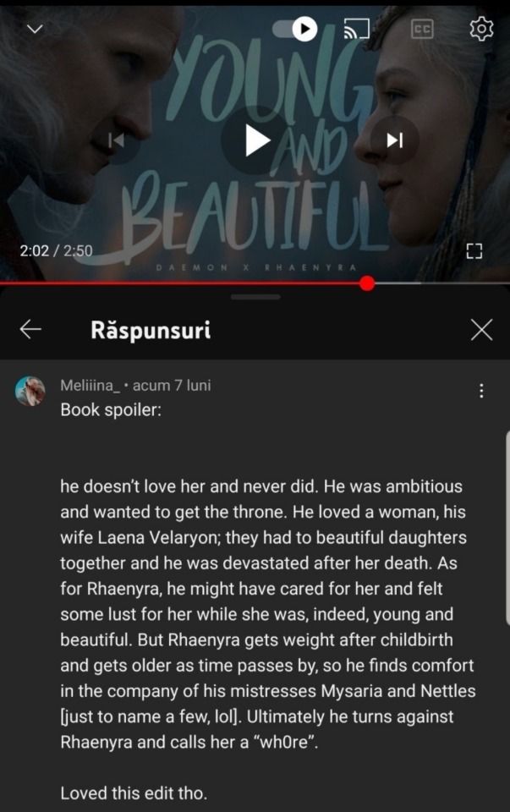
Task: Enable closed captions with CC icon
Action: pos(422,29)
